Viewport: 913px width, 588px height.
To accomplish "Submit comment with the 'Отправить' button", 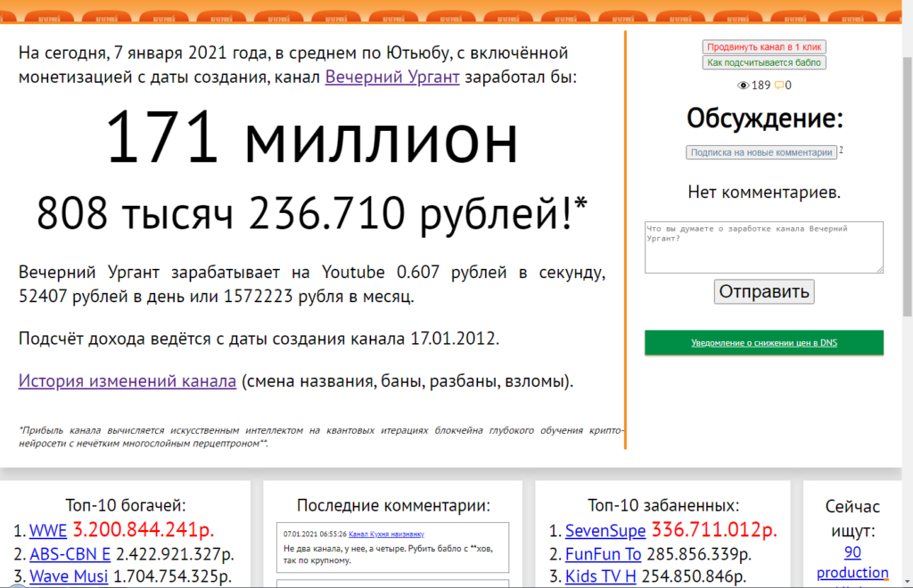I will (x=764, y=291).
